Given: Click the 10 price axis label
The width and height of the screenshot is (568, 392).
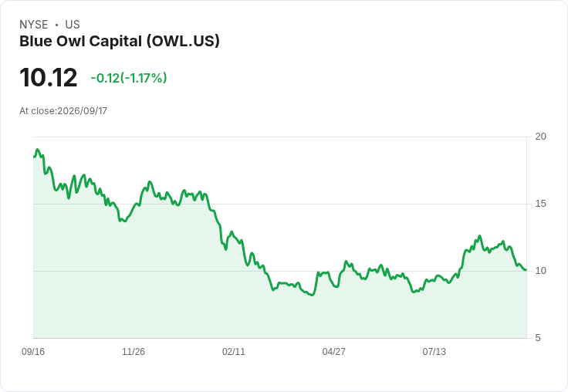Looking at the screenshot, I should coord(540,271).
